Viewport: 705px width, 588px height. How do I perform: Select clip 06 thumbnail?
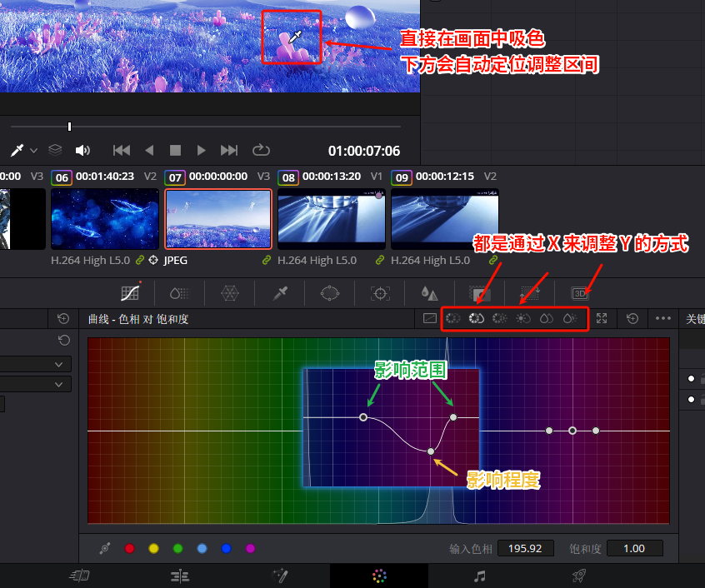(x=105, y=219)
